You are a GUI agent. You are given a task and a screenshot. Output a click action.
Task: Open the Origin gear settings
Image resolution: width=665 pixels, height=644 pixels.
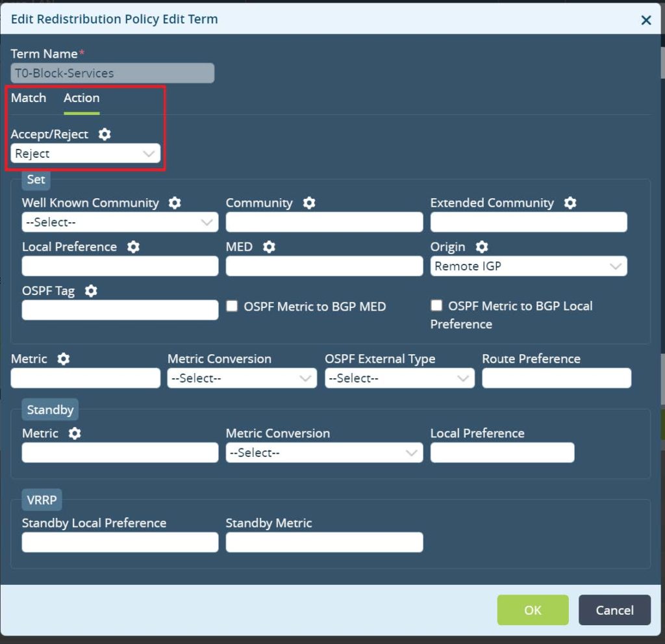(481, 247)
